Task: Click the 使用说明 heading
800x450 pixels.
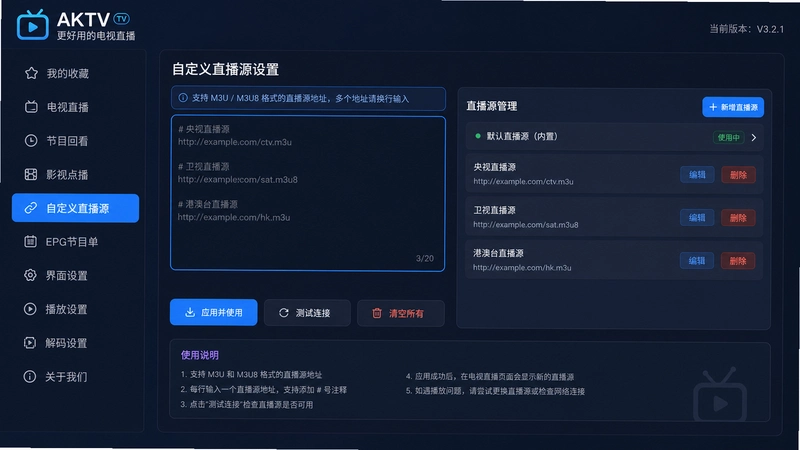Action: tap(199, 355)
